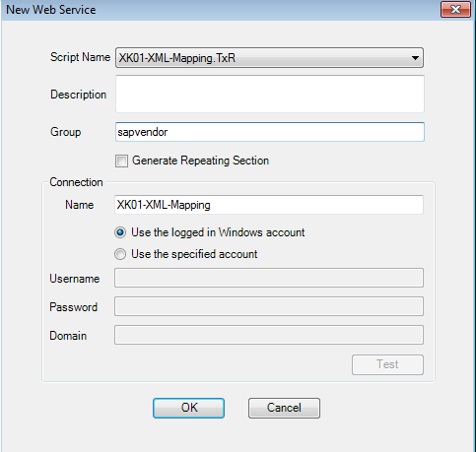This screenshot has width=476, height=452.
Task: Click the Generate Repeating Section label
Action: pyautogui.click(x=200, y=161)
